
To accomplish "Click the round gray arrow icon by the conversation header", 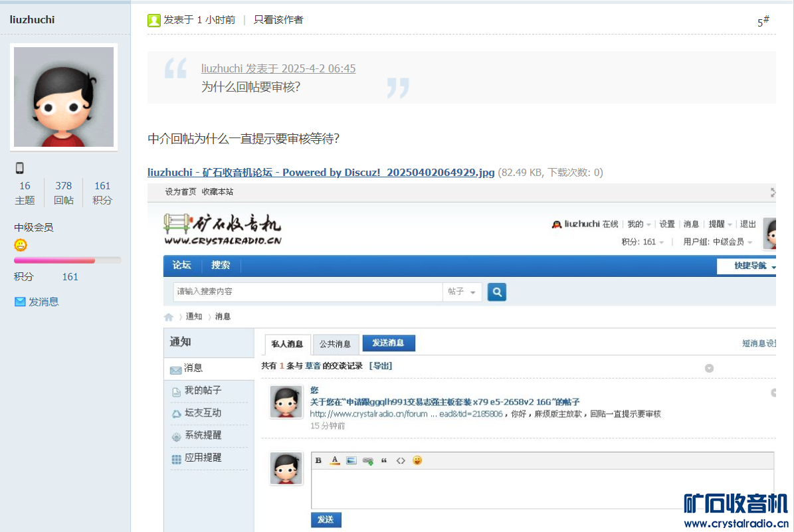I will [709, 369].
